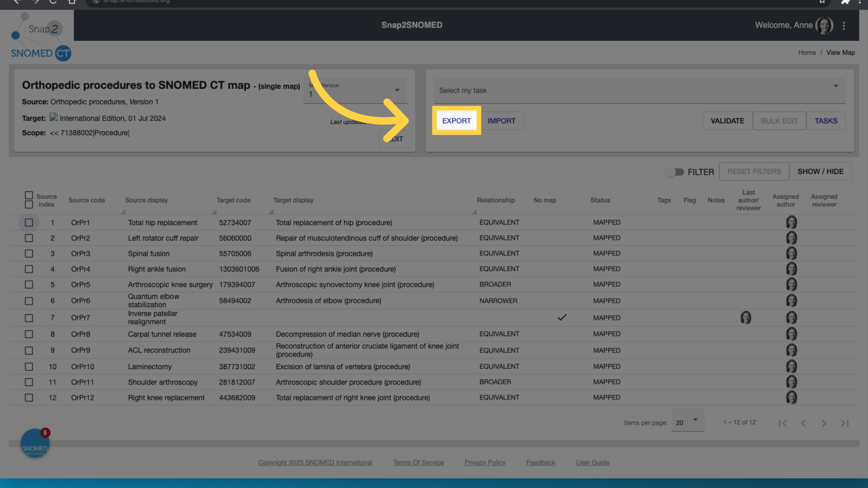Select the checkbox for row OrPr4
868x488 pixels.
click(29, 269)
